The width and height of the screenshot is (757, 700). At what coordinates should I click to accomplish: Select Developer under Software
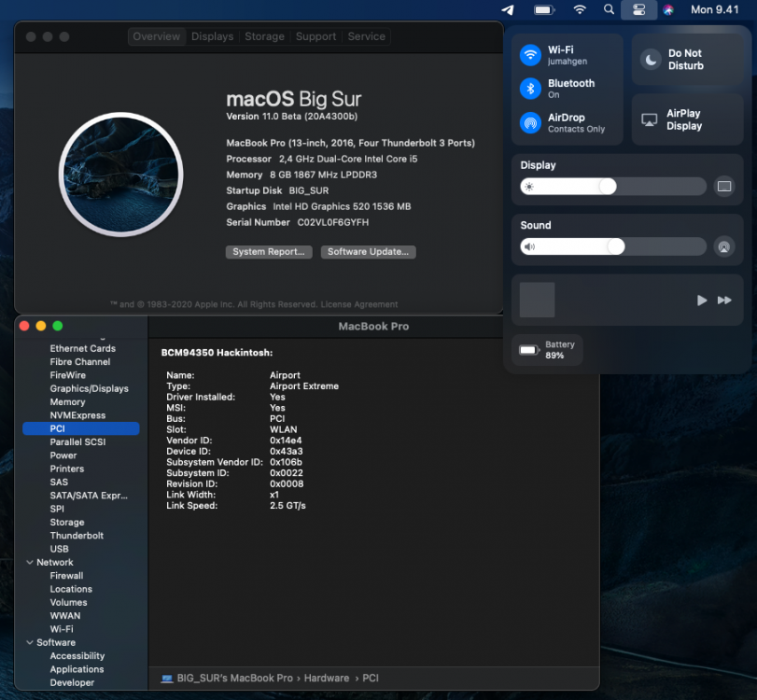point(72,682)
